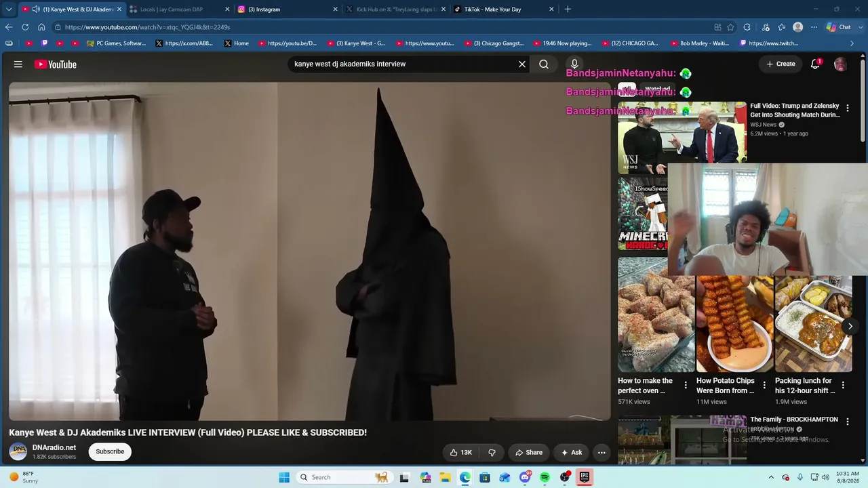The width and height of the screenshot is (868, 488).
Task: Mute the playing Kanye West tab
Action: click(x=36, y=9)
